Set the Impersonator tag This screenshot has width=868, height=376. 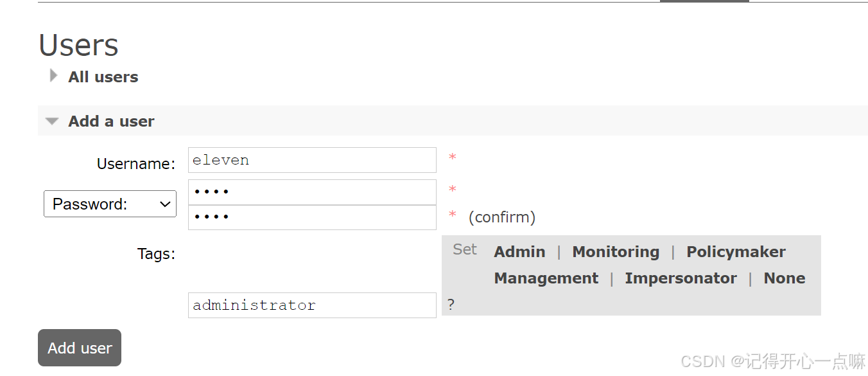click(681, 278)
